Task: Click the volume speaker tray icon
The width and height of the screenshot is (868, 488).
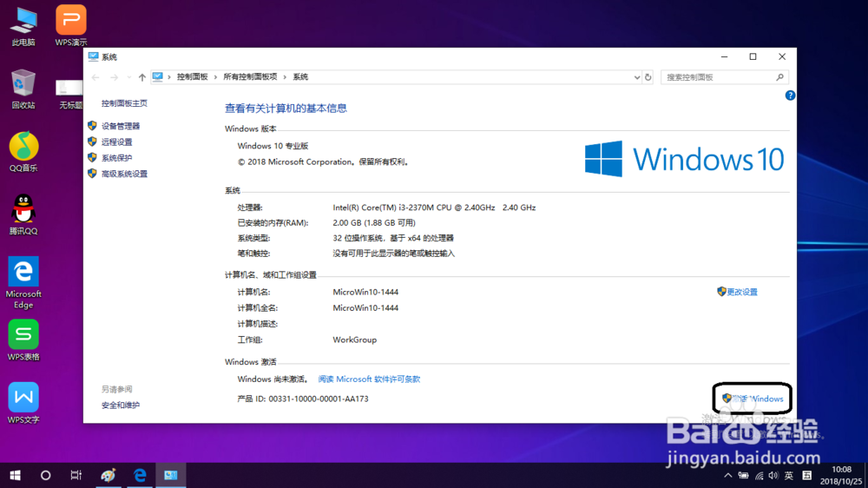Action: pyautogui.click(x=773, y=475)
